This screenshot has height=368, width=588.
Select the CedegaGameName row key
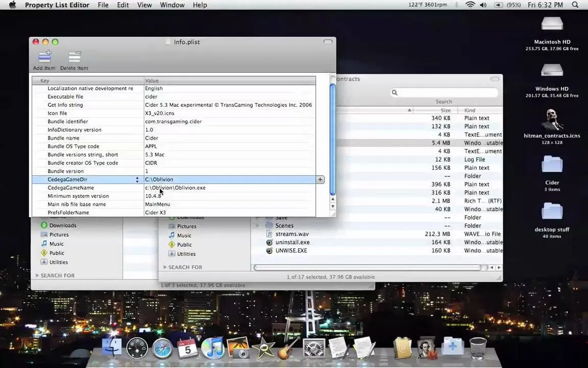(x=71, y=188)
